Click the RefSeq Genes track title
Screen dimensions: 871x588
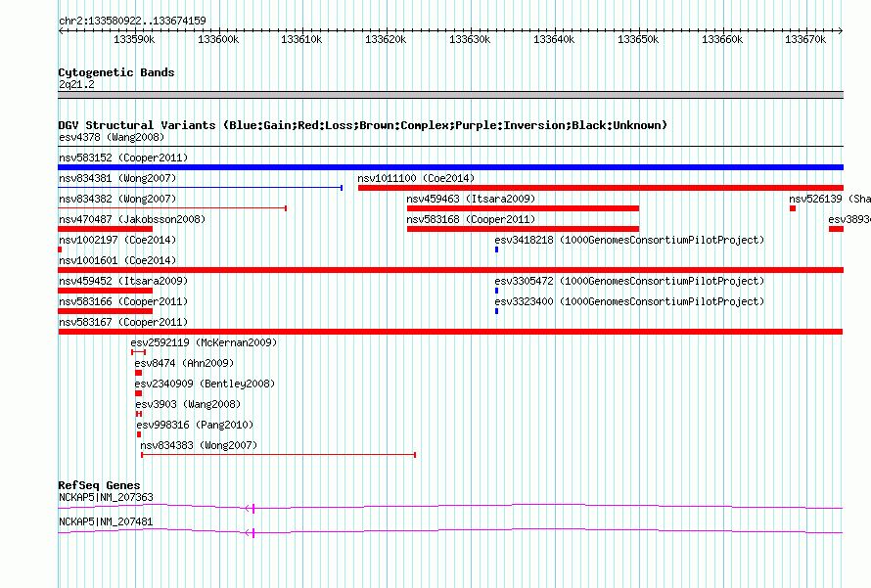[x=100, y=484]
